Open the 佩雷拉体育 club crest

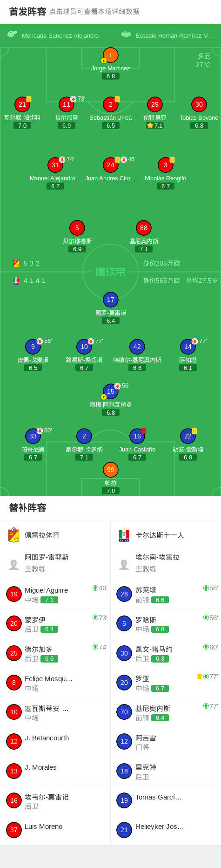[14, 535]
